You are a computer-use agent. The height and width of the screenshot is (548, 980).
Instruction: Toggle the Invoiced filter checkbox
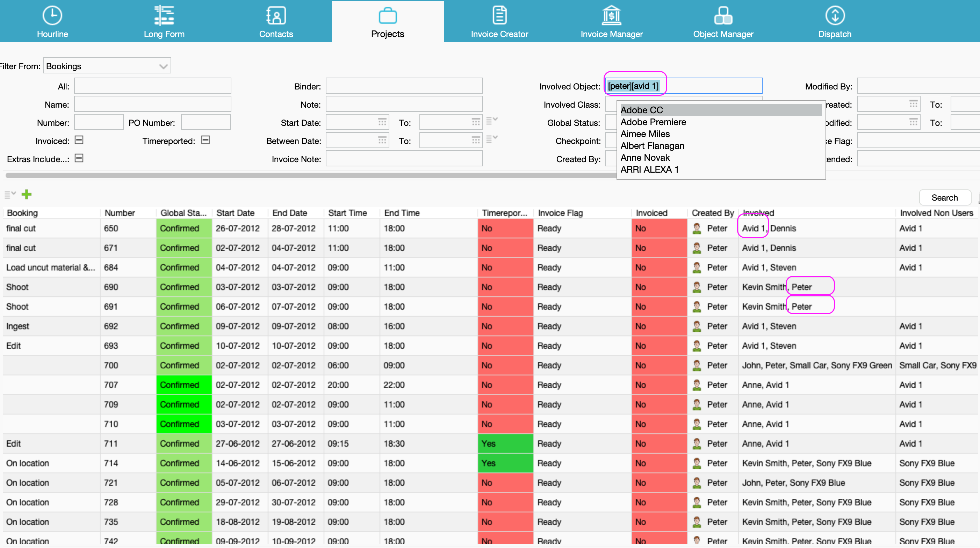79,140
